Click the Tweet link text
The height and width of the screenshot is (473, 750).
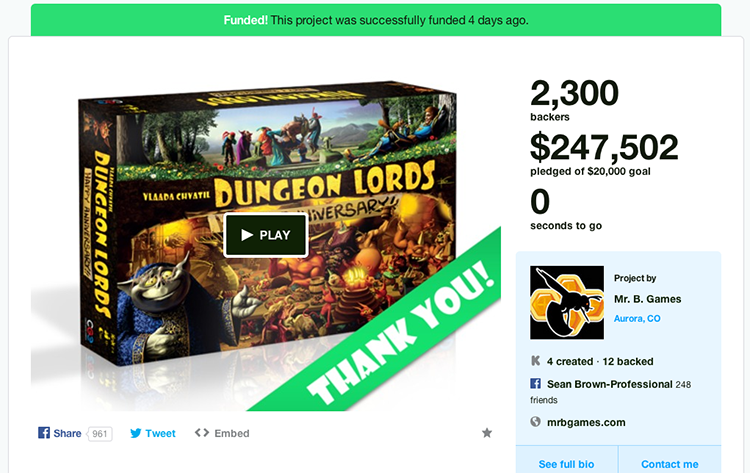pyautogui.click(x=160, y=433)
